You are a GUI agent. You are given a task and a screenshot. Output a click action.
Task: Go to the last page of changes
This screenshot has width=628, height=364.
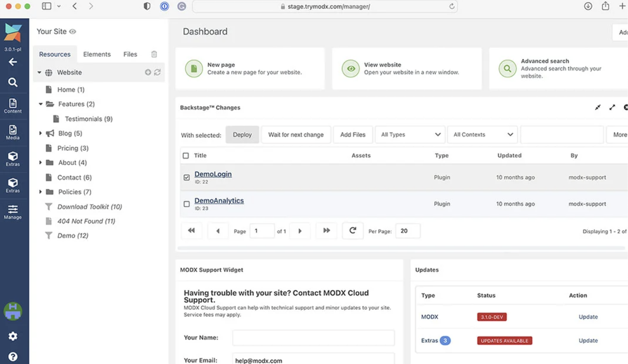tap(326, 231)
